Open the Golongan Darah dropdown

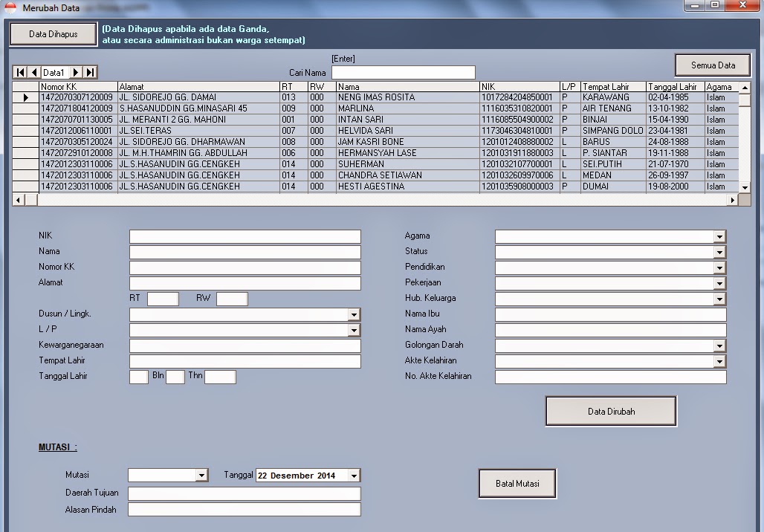tap(719, 345)
